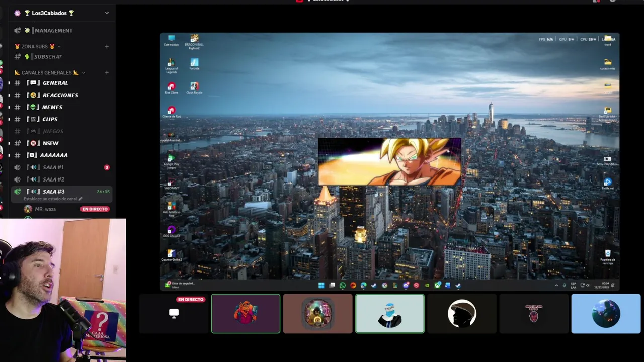Launch GOG GALAXY desktop shortcut
The width and height of the screenshot is (644, 362).
[171, 232]
